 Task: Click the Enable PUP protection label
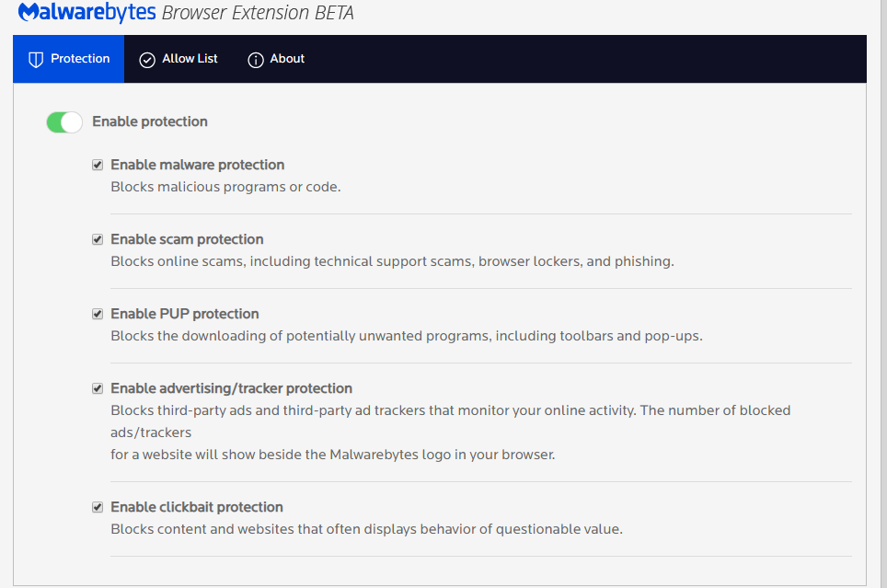coord(185,314)
